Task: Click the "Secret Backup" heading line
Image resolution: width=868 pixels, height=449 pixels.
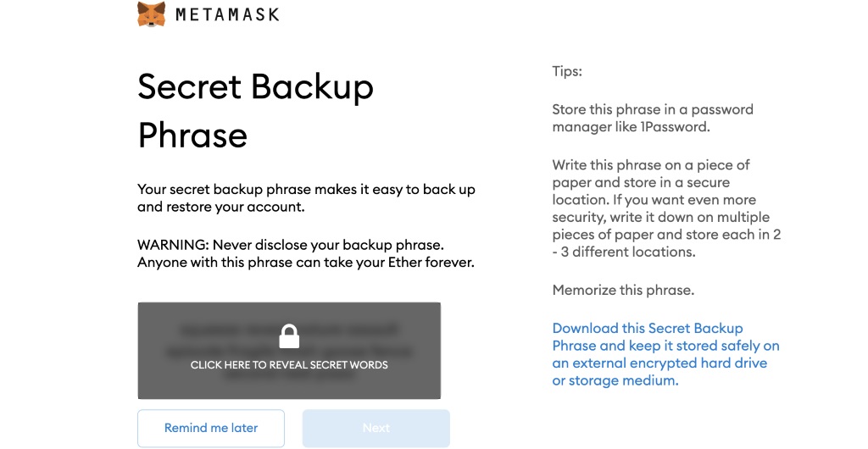Action: (x=255, y=87)
